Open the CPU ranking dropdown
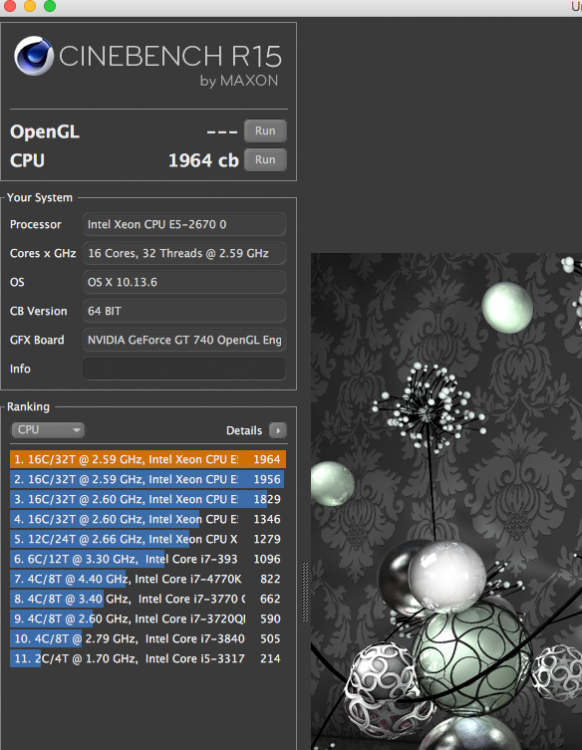582x750 pixels. click(47, 430)
